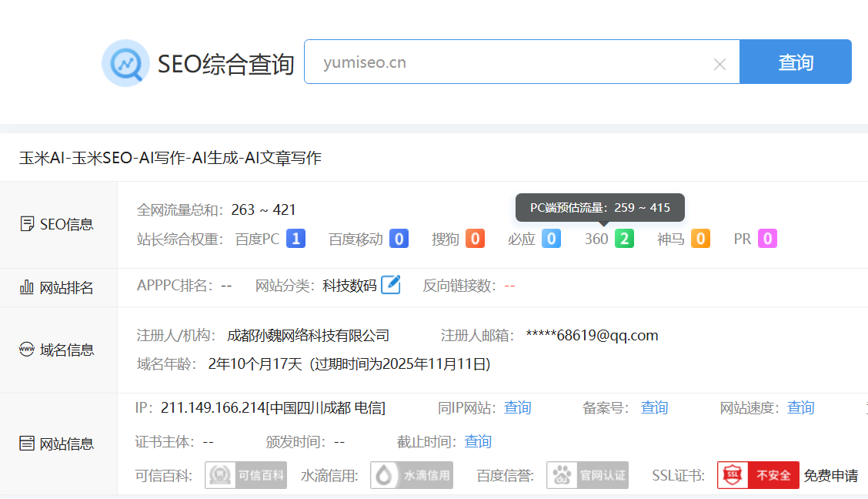Click the 水滴信用 credit badge

pos(412,475)
